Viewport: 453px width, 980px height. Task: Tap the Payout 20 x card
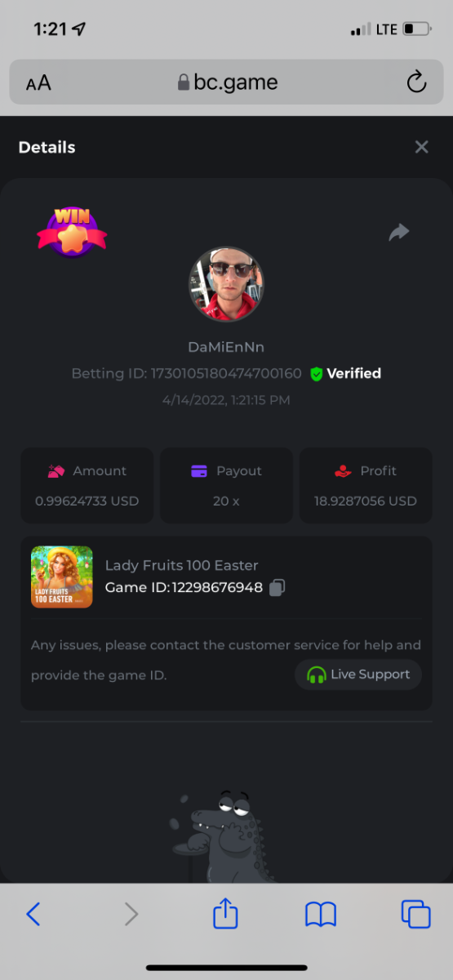pos(226,485)
